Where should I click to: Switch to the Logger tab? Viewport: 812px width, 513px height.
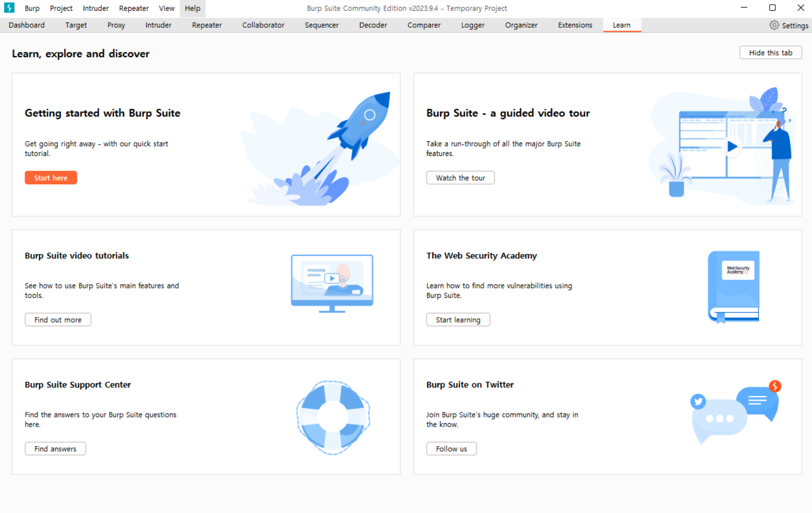pos(473,25)
